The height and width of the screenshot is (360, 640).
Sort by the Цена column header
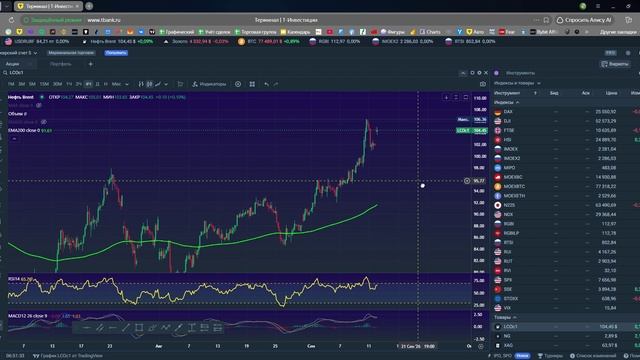(611, 93)
